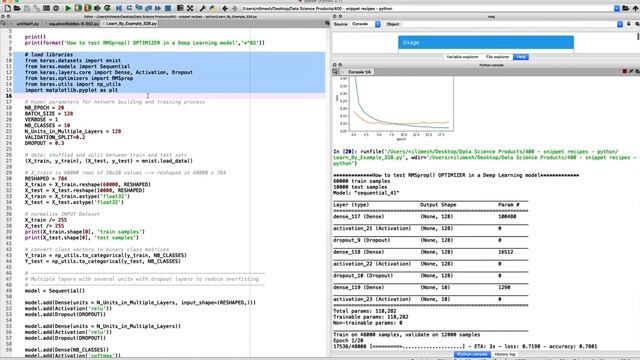Image resolution: width=640 pixels, height=360 pixels.
Task: Switch to the equationRiddles editor tab
Action: [73, 24]
